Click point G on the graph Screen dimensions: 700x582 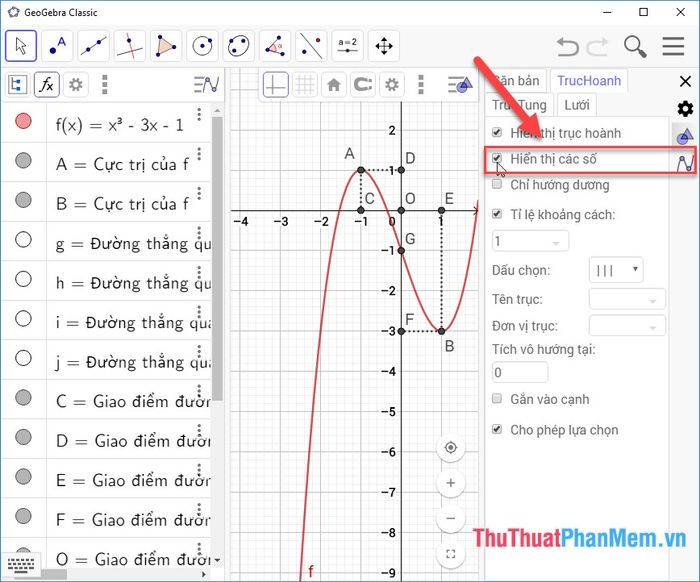[401, 250]
